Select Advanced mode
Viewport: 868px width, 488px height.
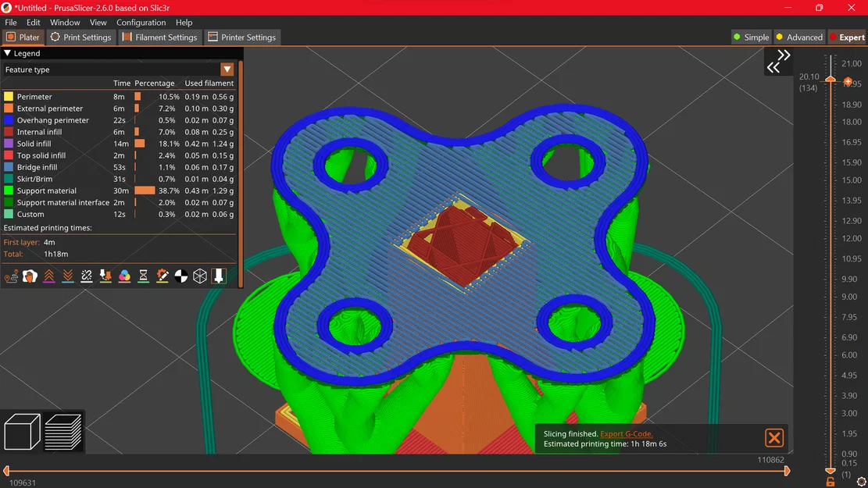coord(799,37)
